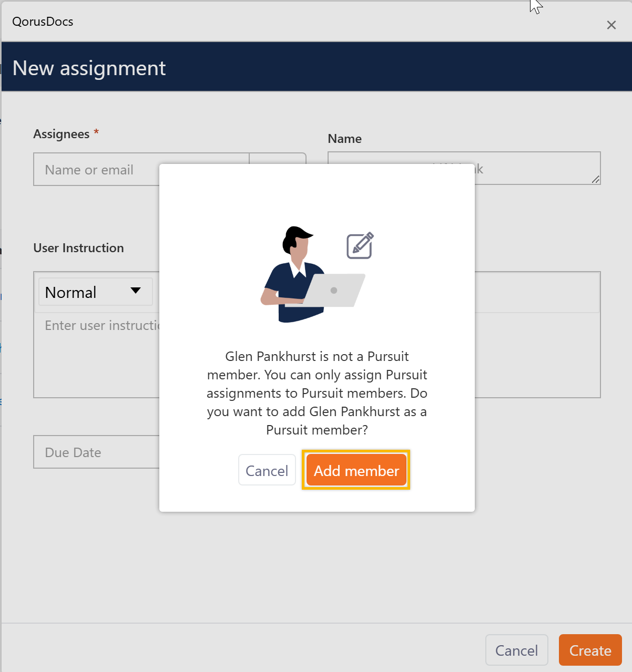Click the laptop in the illustration
Screen dimensions: 632x672
335,290
